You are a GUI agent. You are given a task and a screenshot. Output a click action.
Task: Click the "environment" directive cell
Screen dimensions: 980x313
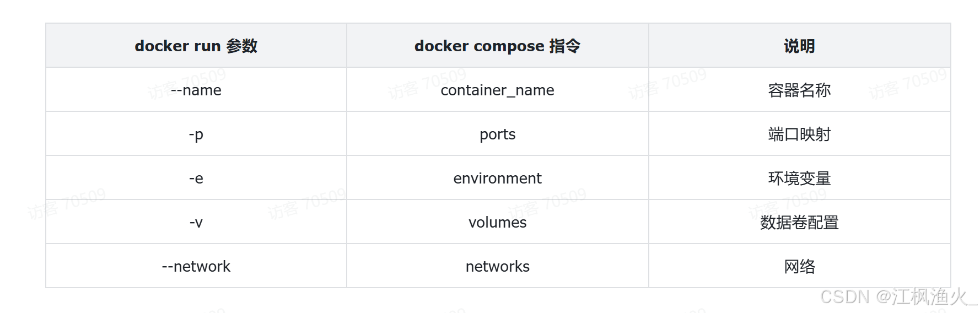pyautogui.click(x=497, y=179)
